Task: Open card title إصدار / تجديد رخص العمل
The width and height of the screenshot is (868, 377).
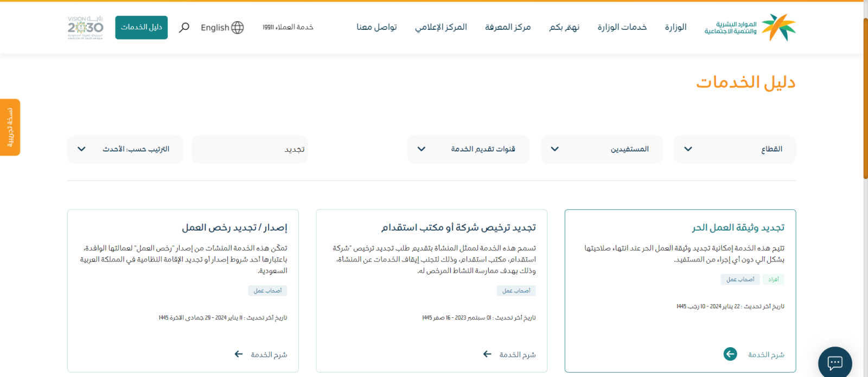Action: (x=234, y=228)
